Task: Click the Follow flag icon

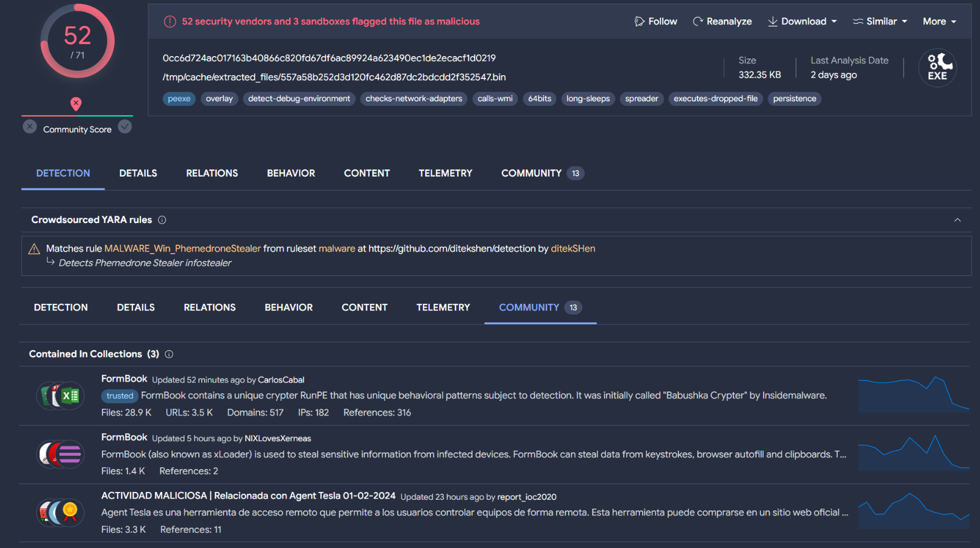Action: click(x=639, y=22)
